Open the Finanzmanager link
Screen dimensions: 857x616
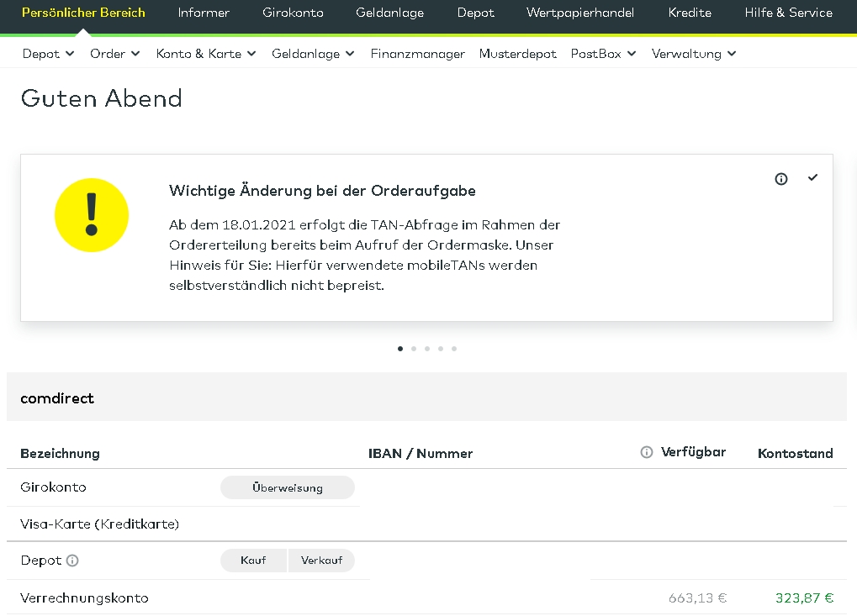417,54
